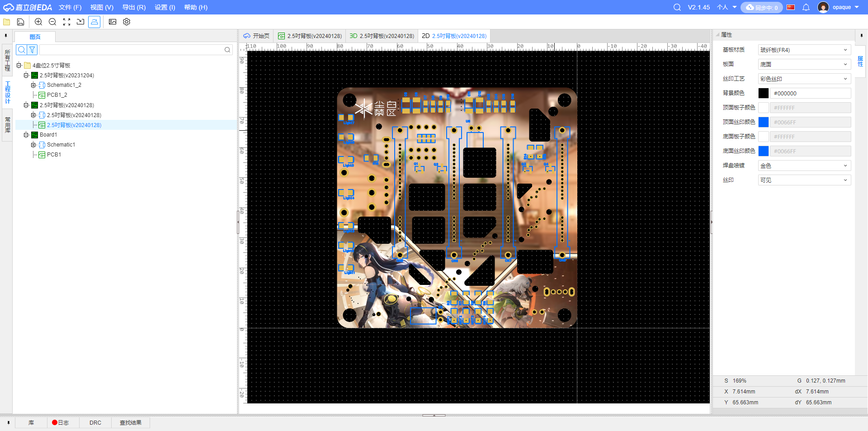Zoom in using the magnifier plus icon
Viewport: 868px width, 431px height.
(x=38, y=22)
